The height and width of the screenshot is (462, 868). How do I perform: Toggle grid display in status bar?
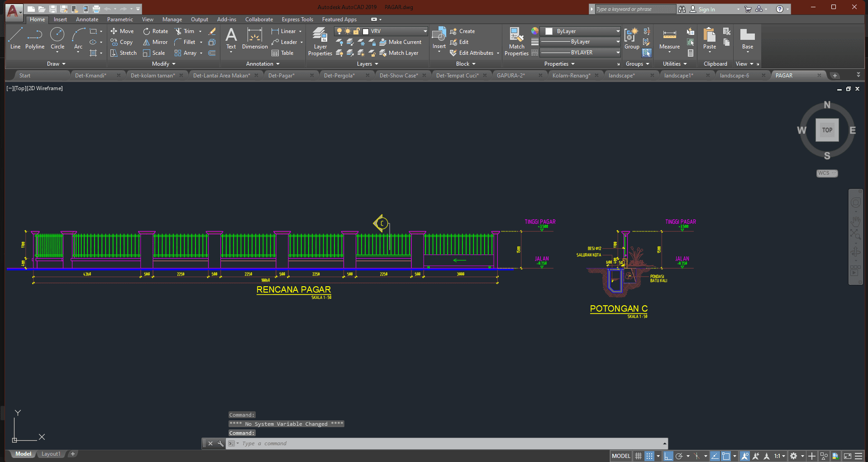click(638, 456)
